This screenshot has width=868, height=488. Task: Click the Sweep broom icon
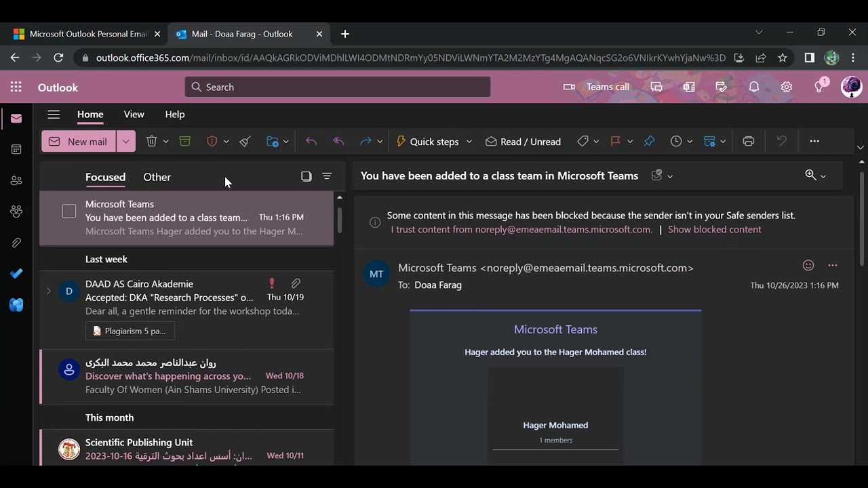(245, 141)
